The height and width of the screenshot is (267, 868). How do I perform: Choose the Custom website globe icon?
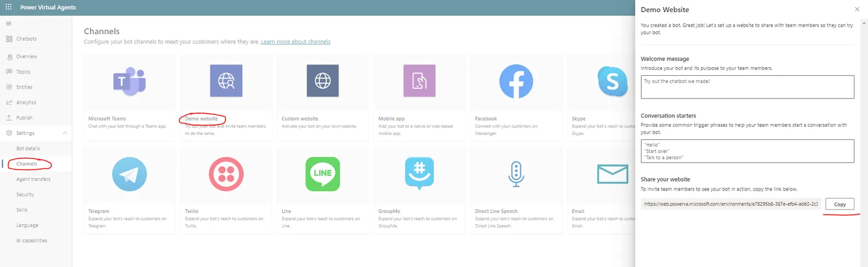323,81
